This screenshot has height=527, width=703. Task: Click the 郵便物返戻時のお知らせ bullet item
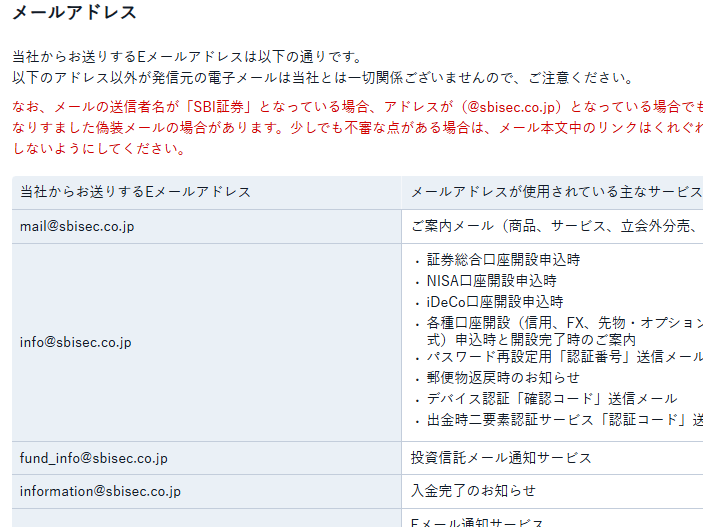(503, 377)
